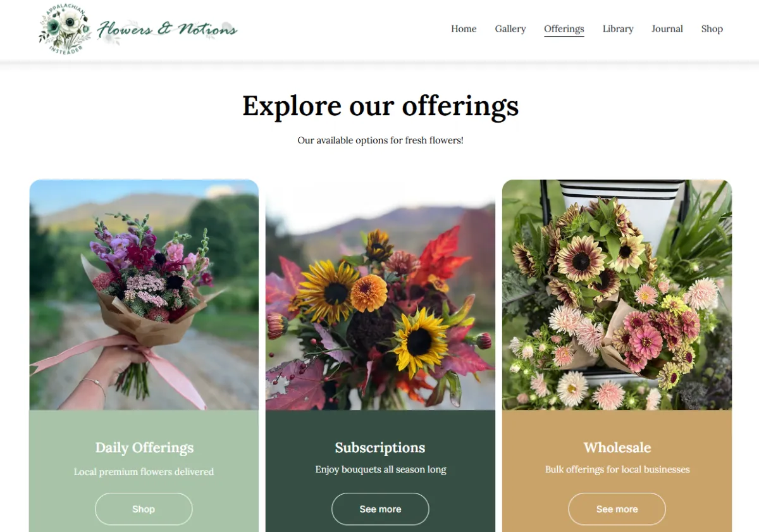Open the pink ribbon bouquet photo
Screen dimensions: 759x532
(144, 295)
